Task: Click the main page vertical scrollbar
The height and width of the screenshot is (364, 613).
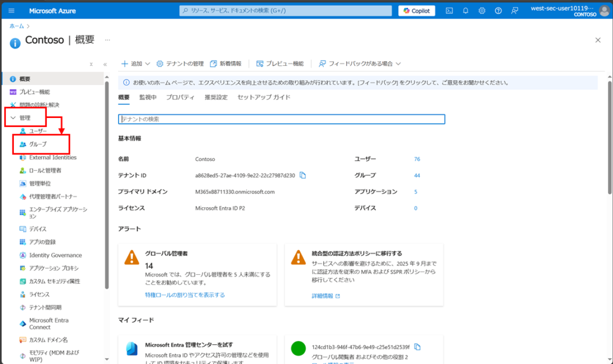Action: pos(610,137)
